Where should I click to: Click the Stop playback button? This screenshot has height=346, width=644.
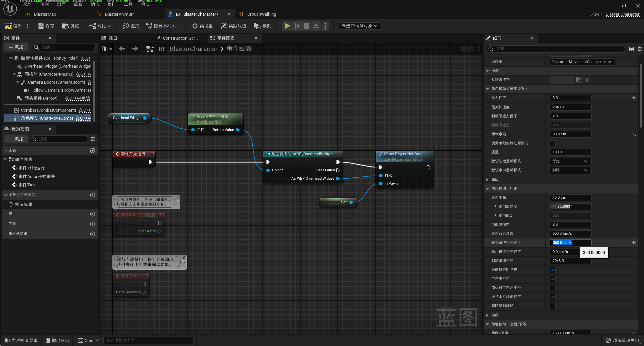point(307,26)
